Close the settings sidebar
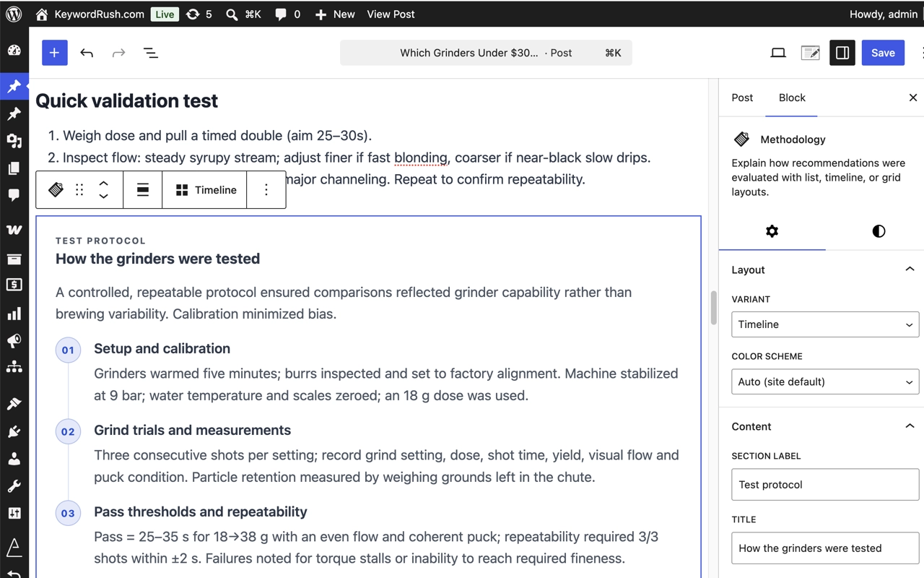Viewport: 924px width, 578px height. click(912, 98)
